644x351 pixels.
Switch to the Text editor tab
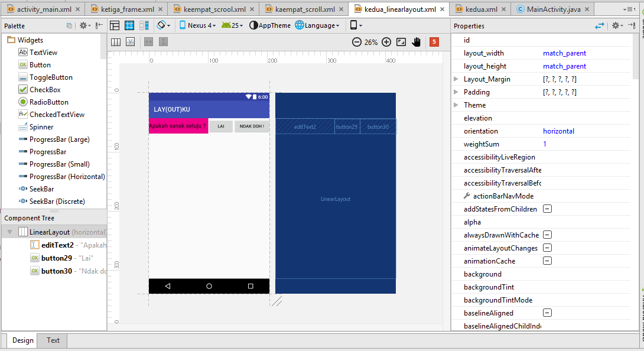click(53, 340)
